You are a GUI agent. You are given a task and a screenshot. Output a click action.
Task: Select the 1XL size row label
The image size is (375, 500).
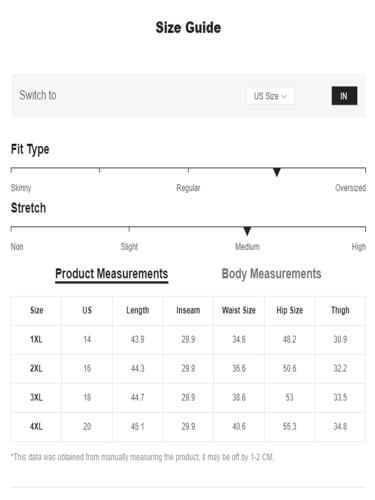(36, 339)
